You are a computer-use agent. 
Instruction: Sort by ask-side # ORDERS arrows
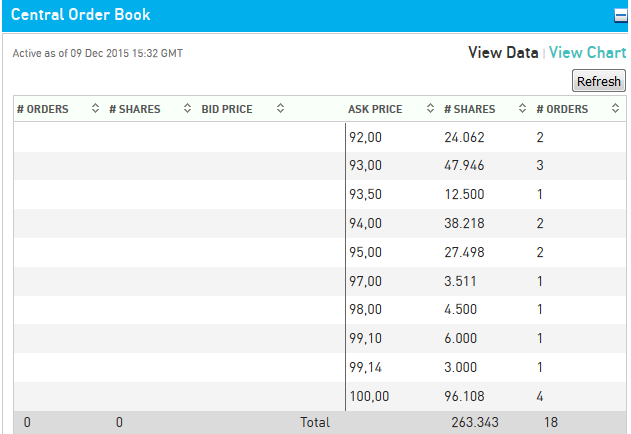616,109
